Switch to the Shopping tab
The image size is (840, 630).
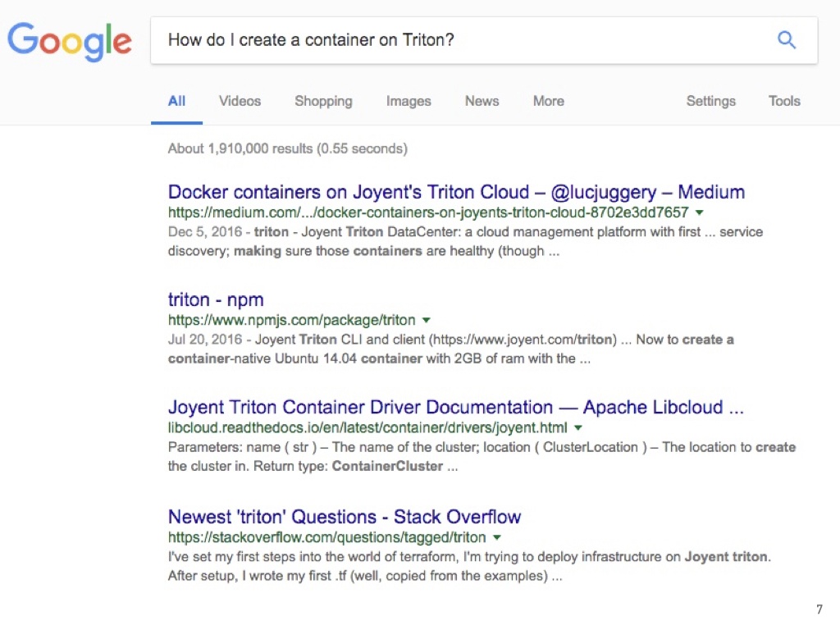tap(323, 101)
